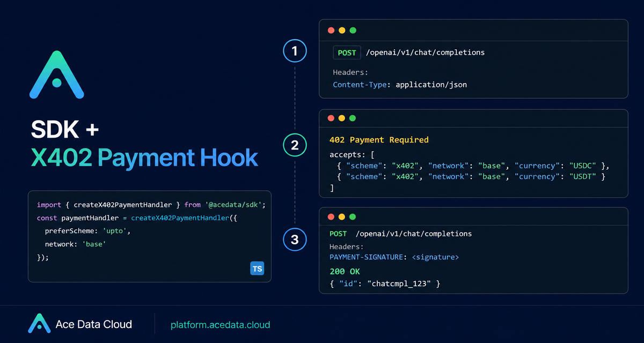Viewport: 644px width, 343px height.
Task: Click the TS TypeScript badge in the code snippet
Action: (258, 269)
